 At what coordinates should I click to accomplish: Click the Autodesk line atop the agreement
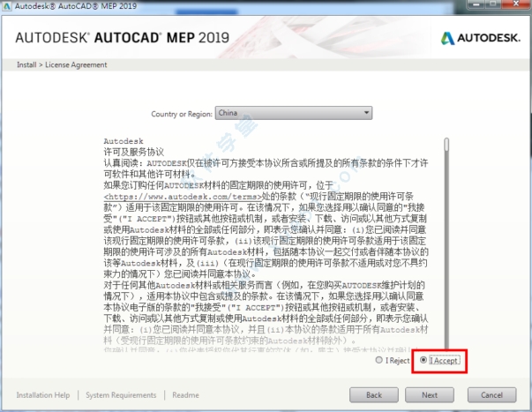[x=124, y=141]
